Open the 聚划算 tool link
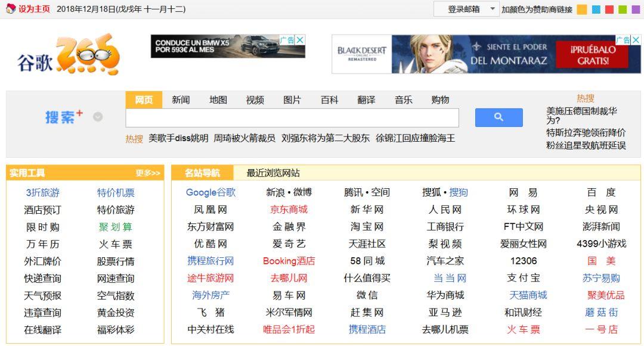The height and width of the screenshot is (346, 644). [x=116, y=227]
